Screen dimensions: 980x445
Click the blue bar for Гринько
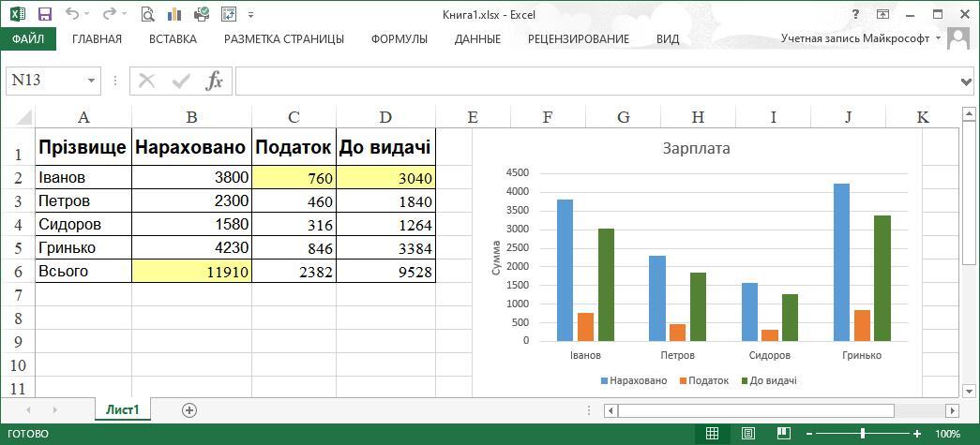(x=842, y=262)
